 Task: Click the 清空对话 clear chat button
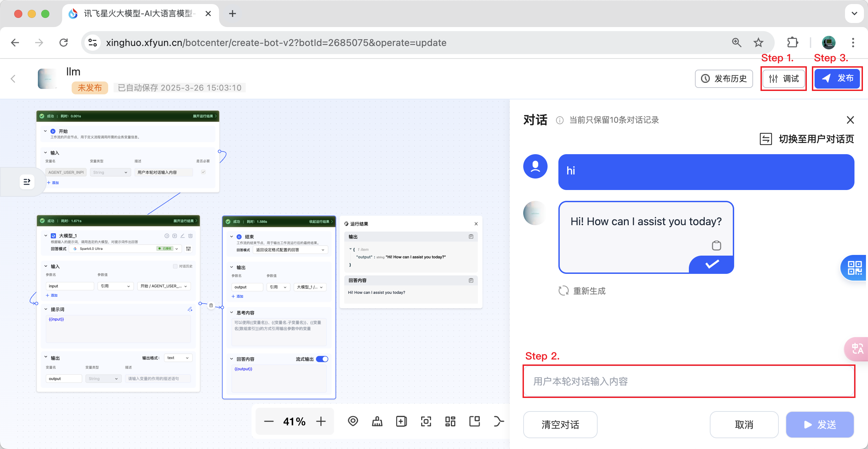click(x=560, y=425)
